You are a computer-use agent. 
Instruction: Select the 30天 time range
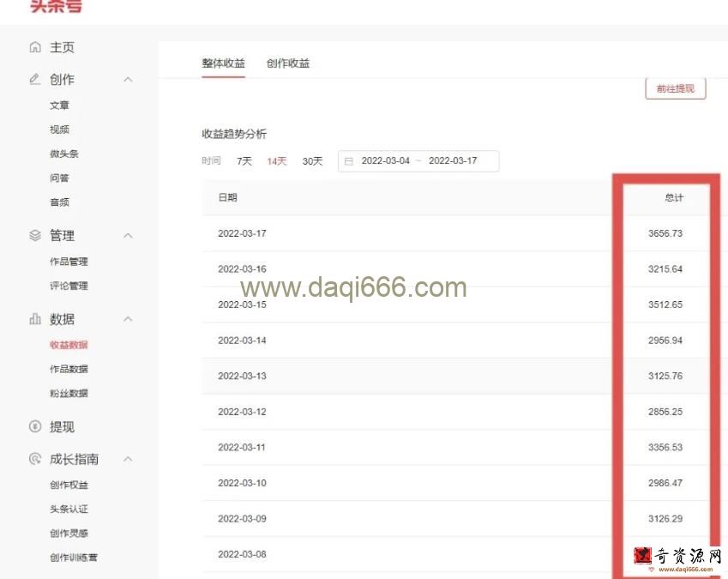pos(312,161)
